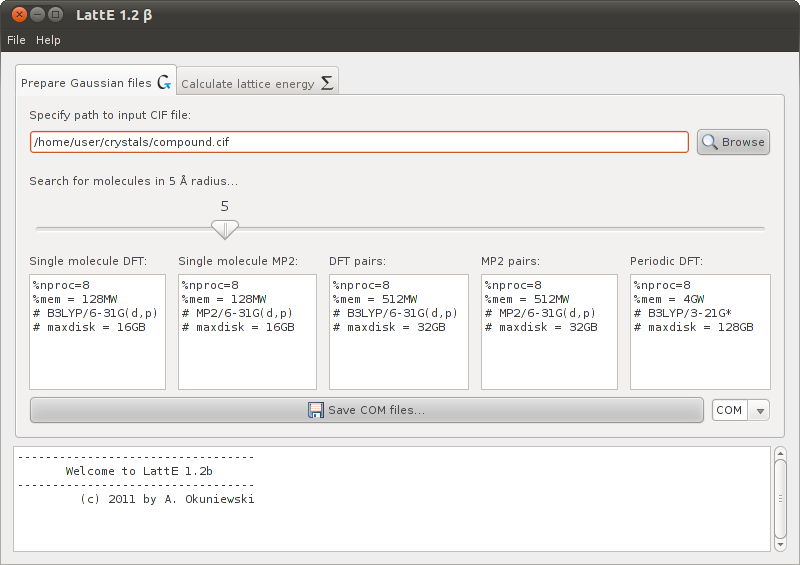Click the Gaussian G icon on first tab

coord(164,82)
